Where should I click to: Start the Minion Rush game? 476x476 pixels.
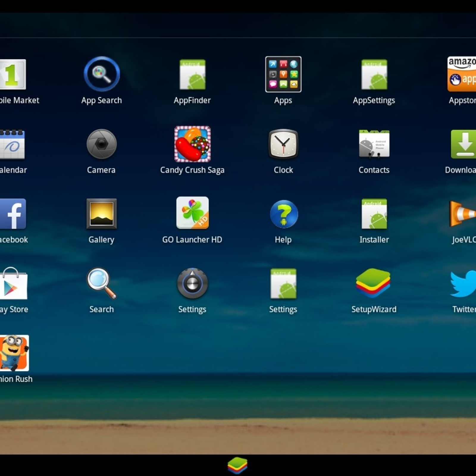pyautogui.click(x=14, y=353)
